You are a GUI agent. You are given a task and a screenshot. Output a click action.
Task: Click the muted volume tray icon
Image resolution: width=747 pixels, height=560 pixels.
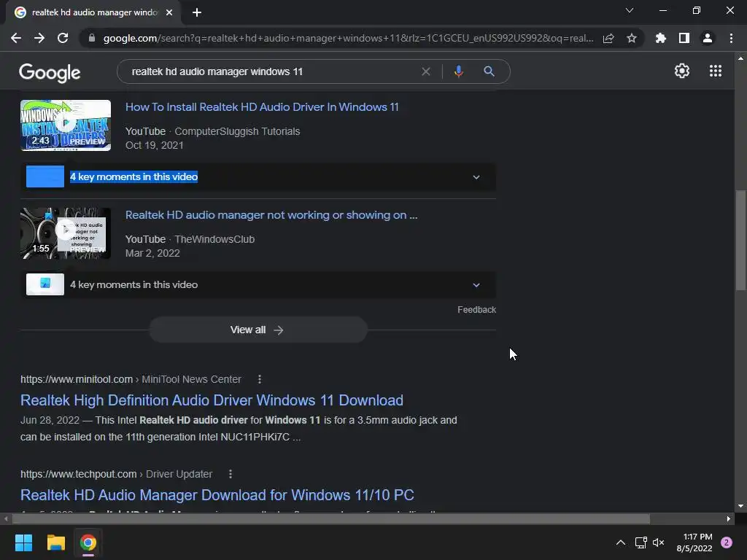click(659, 542)
